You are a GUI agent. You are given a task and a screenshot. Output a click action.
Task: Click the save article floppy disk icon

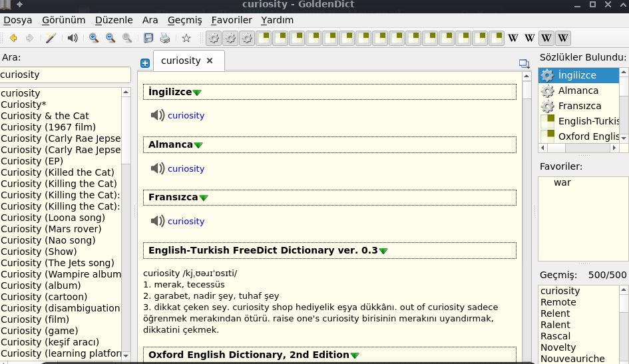pyautogui.click(x=148, y=39)
